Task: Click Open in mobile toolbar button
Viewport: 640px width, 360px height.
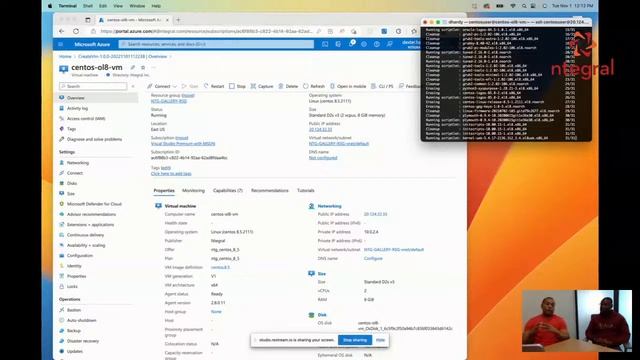Action: pyautogui.click(x=348, y=86)
